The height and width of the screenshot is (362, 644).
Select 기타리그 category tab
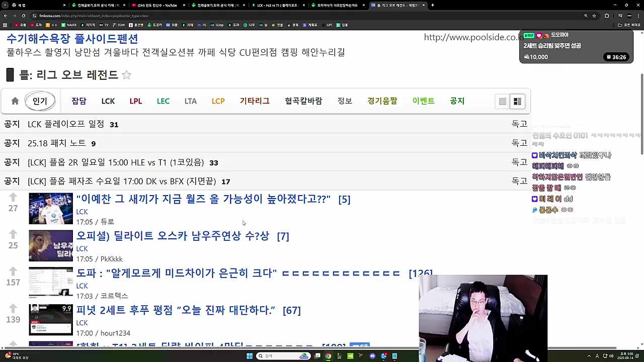coord(255,101)
